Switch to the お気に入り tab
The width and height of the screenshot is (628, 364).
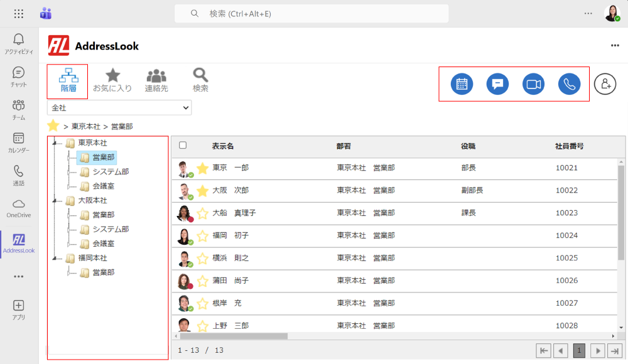tap(112, 81)
